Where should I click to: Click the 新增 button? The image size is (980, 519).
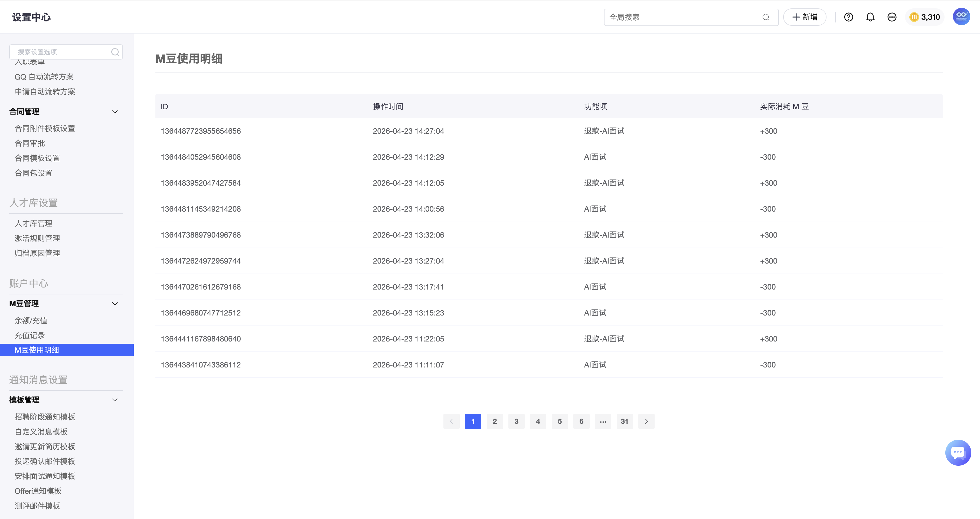805,17
